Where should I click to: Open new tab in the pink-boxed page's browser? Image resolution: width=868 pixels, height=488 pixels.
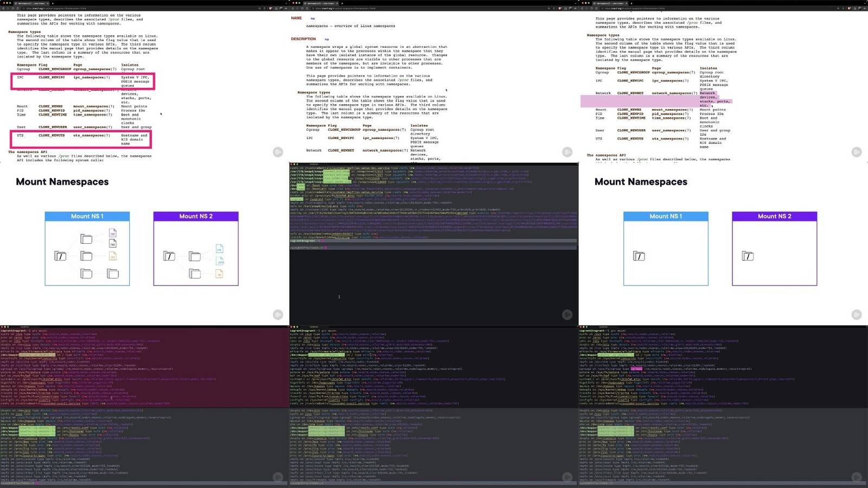point(53,3)
